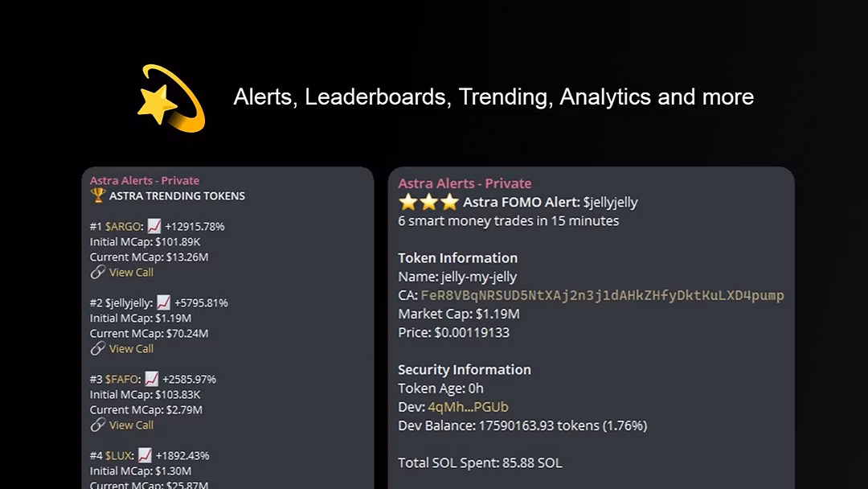Click "#2 $jellyjelly:" in the trending list
This screenshot has width=868, height=489.
click(121, 303)
